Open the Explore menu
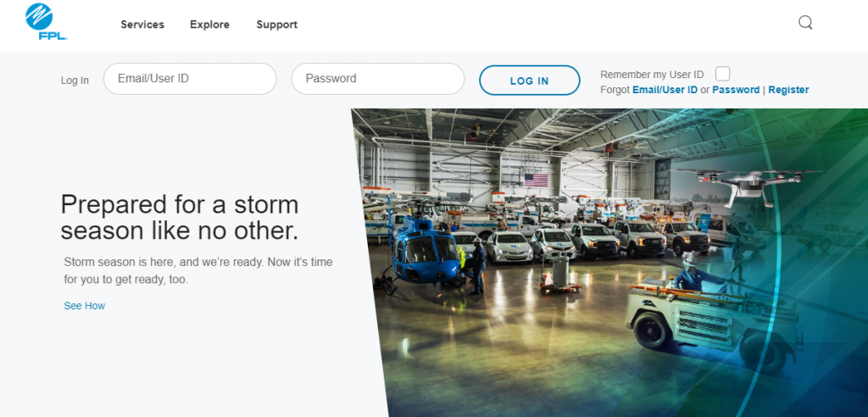The width and height of the screenshot is (868, 417). pos(210,25)
